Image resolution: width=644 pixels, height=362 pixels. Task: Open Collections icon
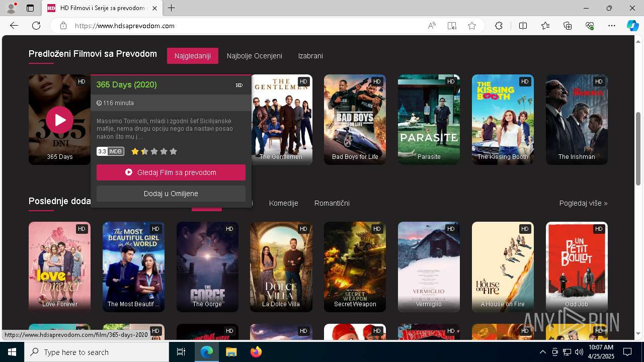point(568,26)
